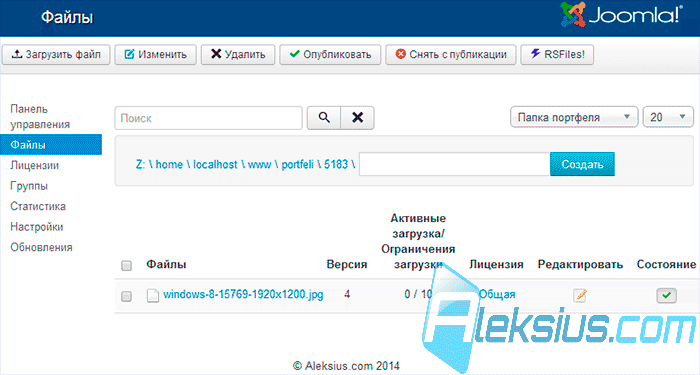
Task: Click the version value 4
Action: click(x=347, y=295)
